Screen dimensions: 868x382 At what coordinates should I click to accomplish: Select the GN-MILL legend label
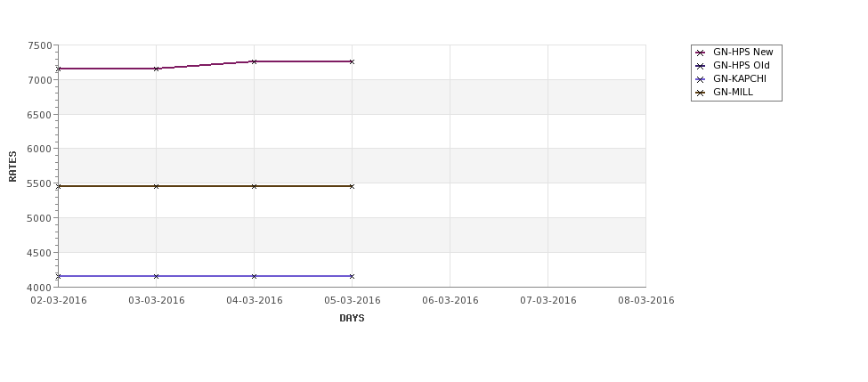[733, 93]
